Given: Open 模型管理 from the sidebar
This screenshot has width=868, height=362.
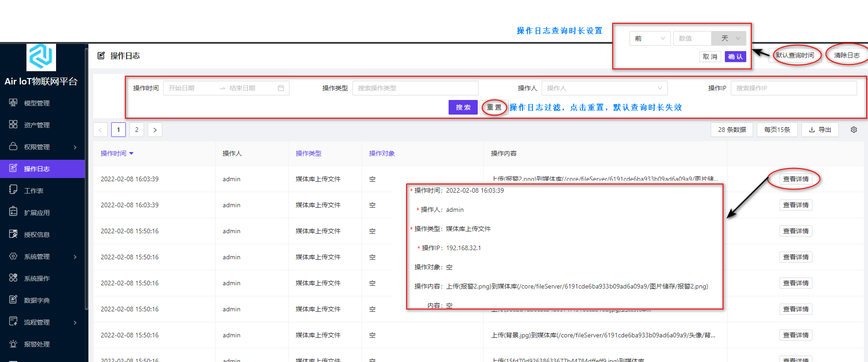Looking at the screenshot, I should (x=36, y=103).
